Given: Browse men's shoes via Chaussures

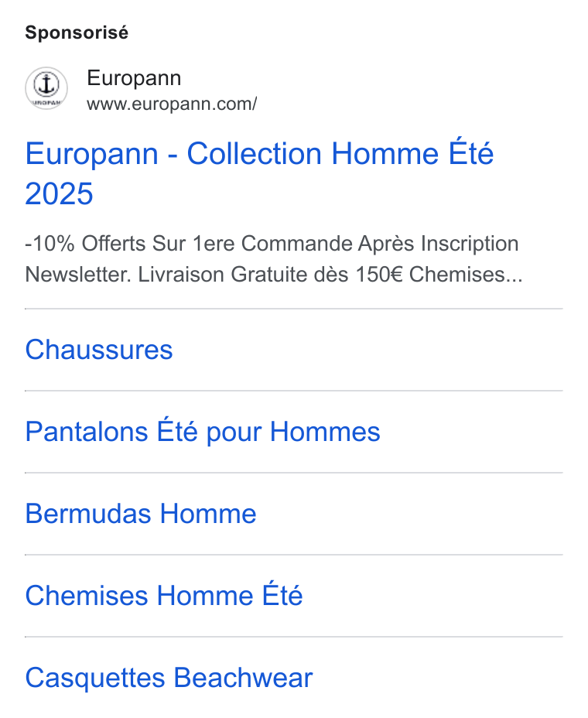Looking at the screenshot, I should coord(99,350).
